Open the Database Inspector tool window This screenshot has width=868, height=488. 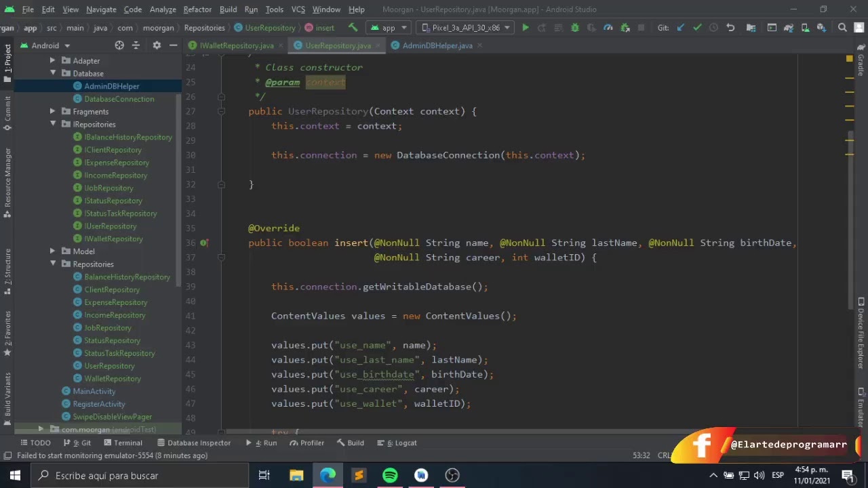pos(194,443)
